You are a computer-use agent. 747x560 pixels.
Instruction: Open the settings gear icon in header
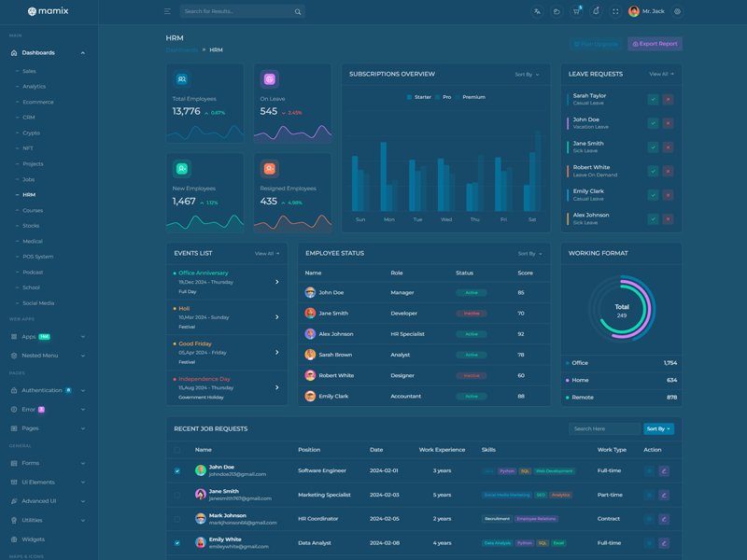[677, 12]
